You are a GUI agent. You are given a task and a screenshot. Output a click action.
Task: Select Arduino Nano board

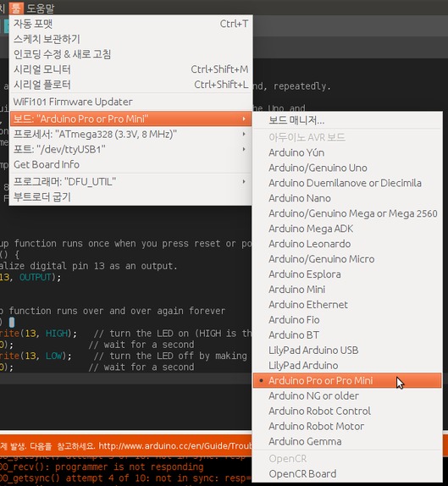(x=347, y=198)
